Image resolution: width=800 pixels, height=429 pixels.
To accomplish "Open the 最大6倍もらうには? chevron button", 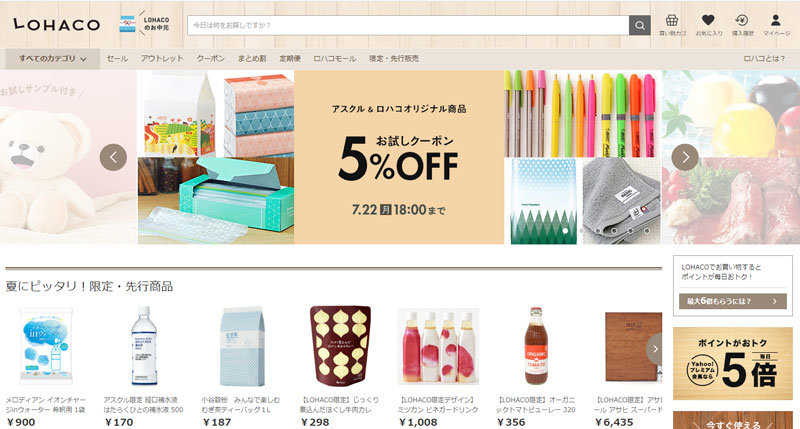I will point(732,301).
